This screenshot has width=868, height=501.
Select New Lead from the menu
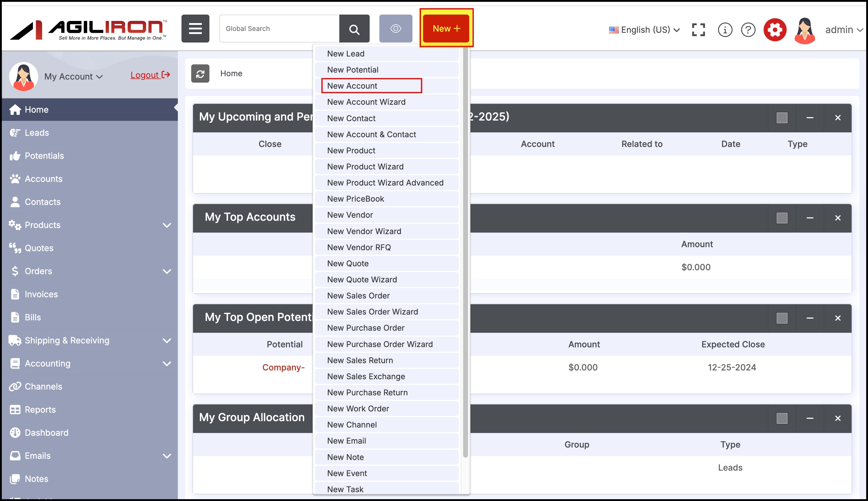[x=387, y=53]
